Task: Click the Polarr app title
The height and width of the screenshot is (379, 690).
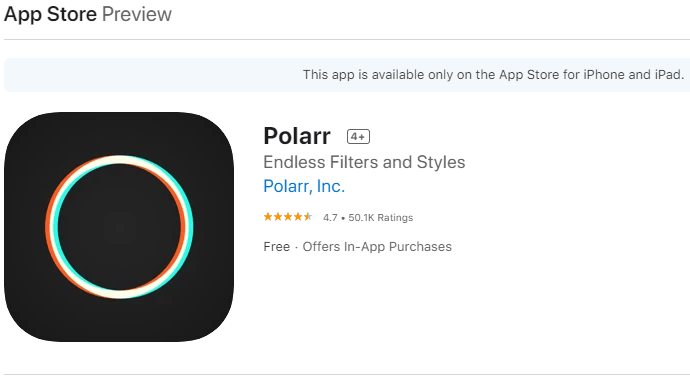Action: click(297, 136)
